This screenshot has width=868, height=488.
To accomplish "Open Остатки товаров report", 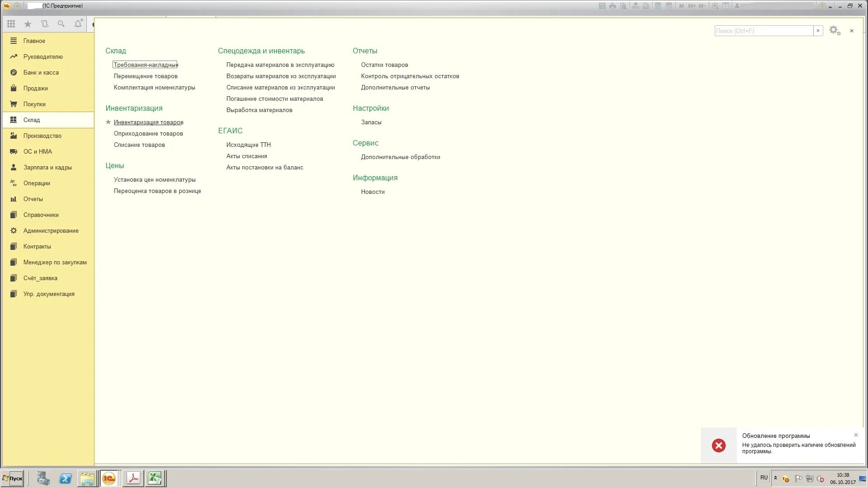I will coord(384,65).
